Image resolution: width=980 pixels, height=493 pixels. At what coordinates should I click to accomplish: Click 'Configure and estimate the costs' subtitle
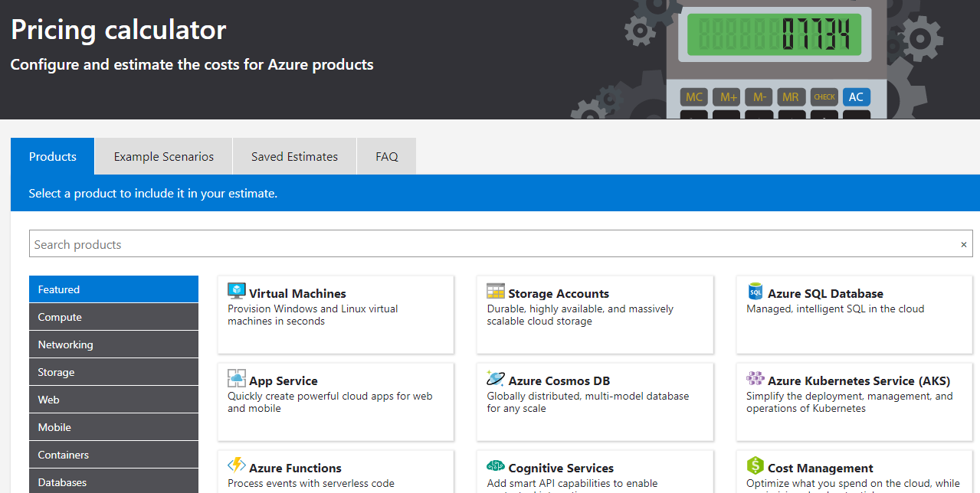pos(192,64)
